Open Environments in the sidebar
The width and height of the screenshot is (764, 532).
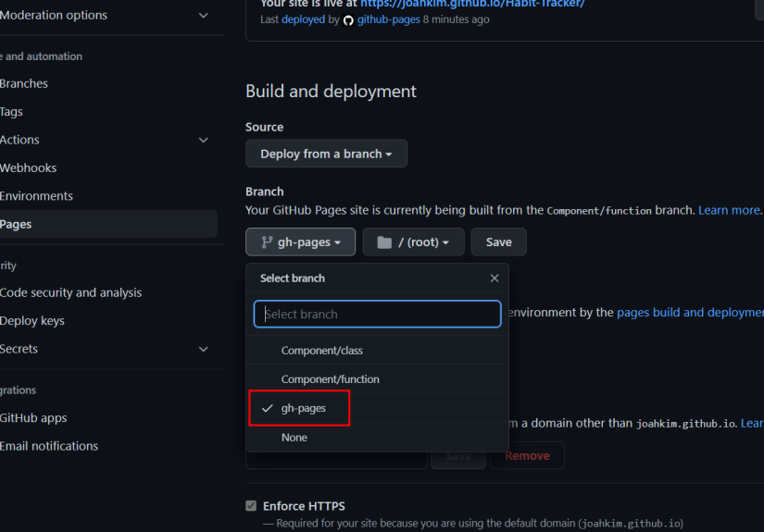tap(36, 196)
